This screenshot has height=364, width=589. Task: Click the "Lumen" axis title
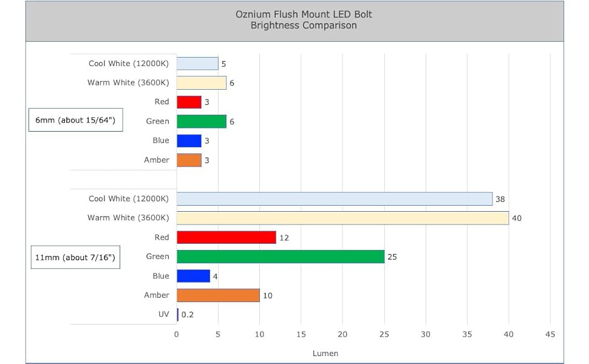(325, 353)
